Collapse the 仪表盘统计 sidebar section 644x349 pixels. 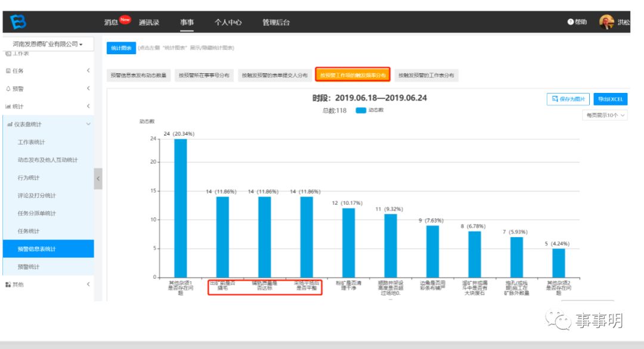point(88,124)
